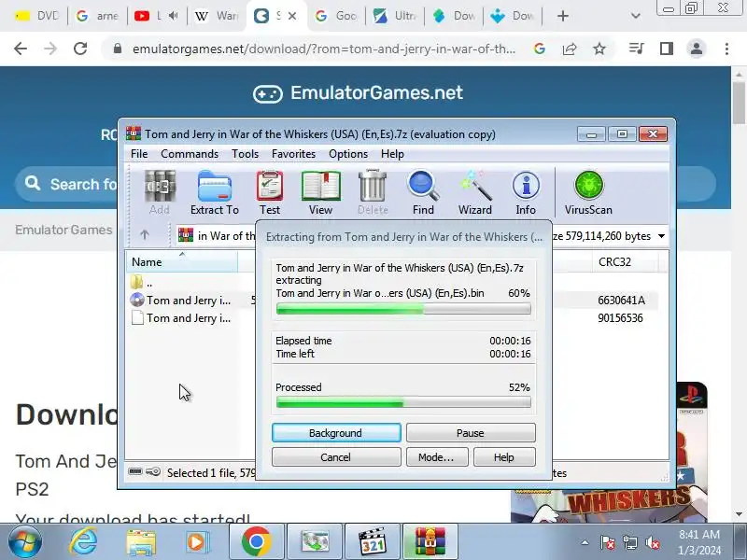The image size is (747, 560).
Task: Open the Commands menu
Action: 190,154
